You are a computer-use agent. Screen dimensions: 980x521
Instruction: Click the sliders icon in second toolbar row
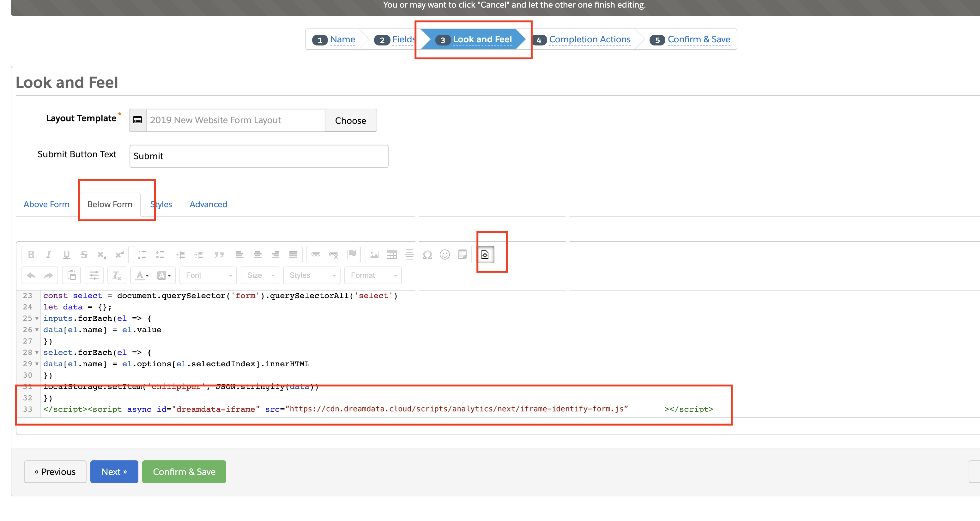click(x=94, y=275)
